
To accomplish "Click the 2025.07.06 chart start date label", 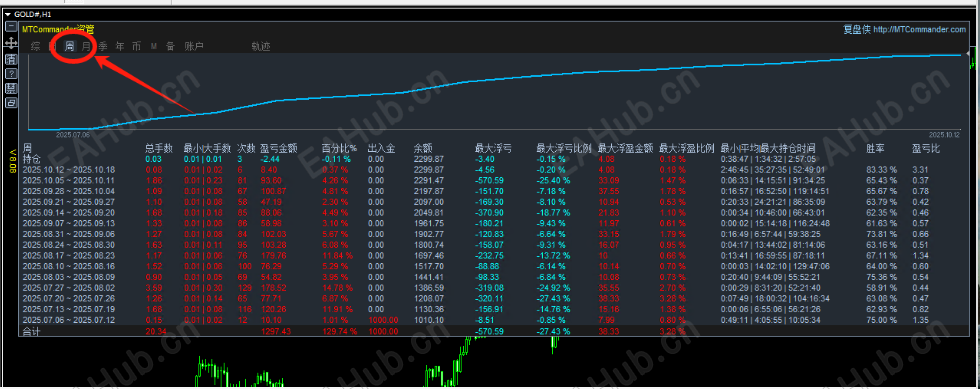I will point(72,134).
